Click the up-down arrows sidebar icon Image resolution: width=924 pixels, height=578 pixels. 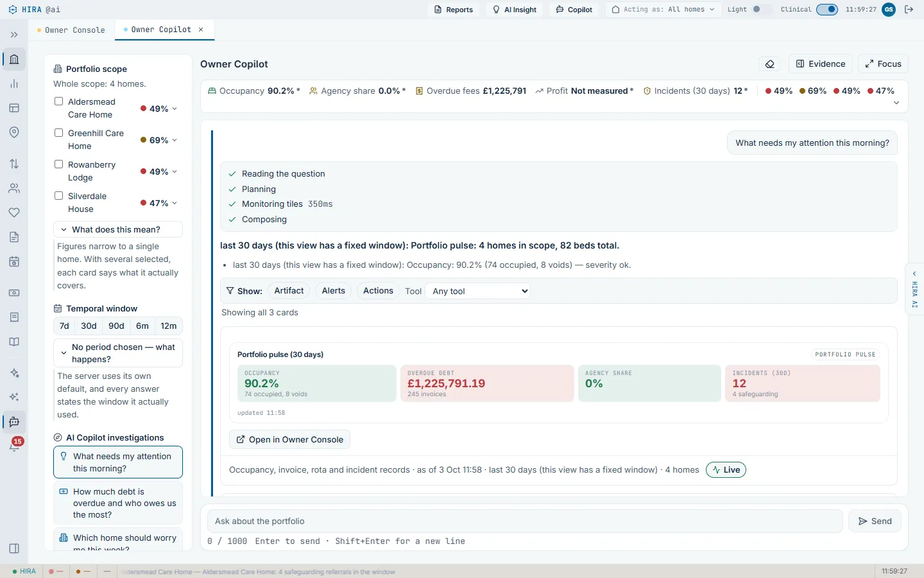tap(14, 164)
